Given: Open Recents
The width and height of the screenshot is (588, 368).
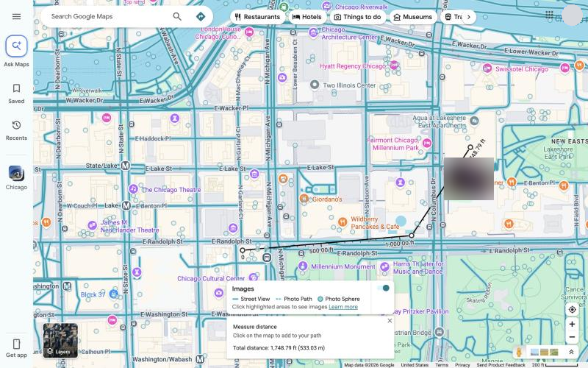Looking at the screenshot, I should (16, 130).
